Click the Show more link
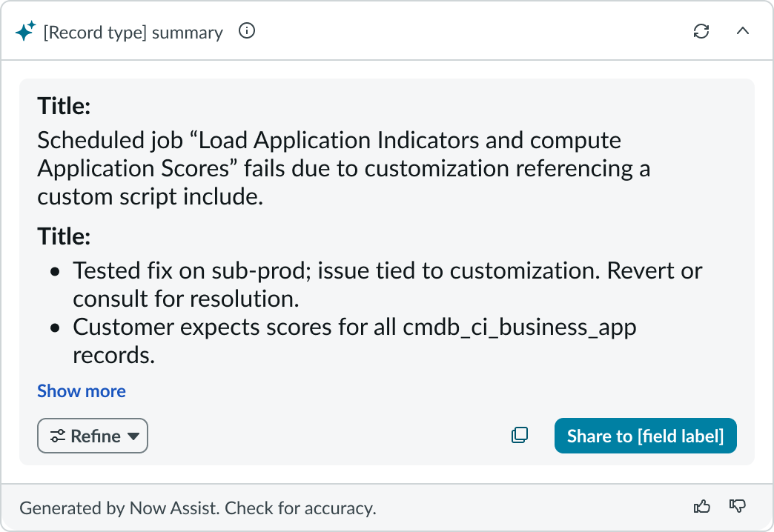This screenshot has width=774, height=532. 81,390
